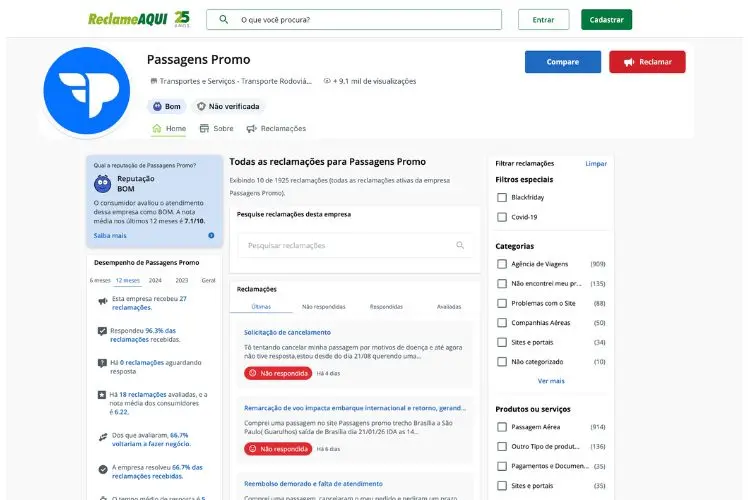Viewport: 750px width, 500px height.
Task: Enable the Covid-19 filter checkbox
Action: click(502, 217)
